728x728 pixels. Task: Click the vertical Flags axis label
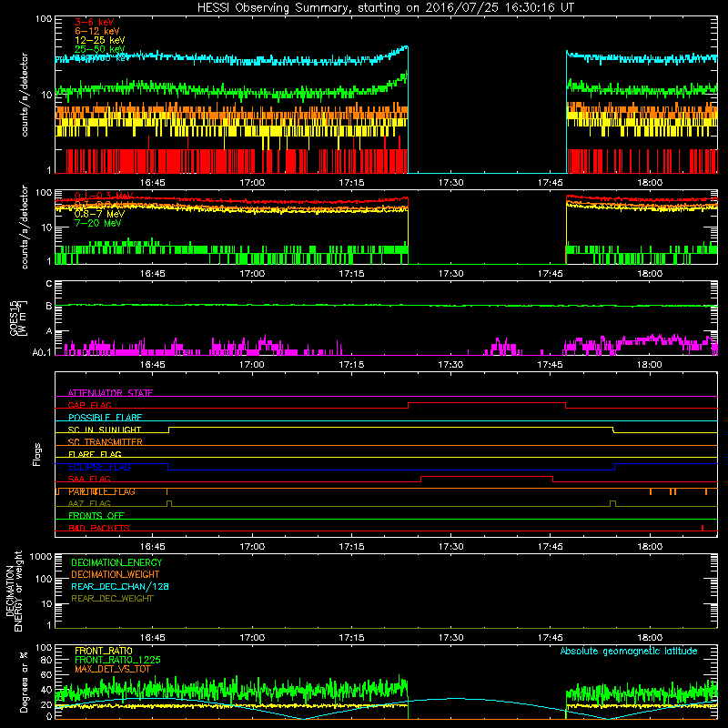click(x=36, y=454)
